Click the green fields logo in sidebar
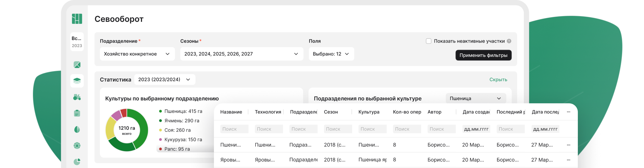Screen dimensions: 644x168 (77, 19)
